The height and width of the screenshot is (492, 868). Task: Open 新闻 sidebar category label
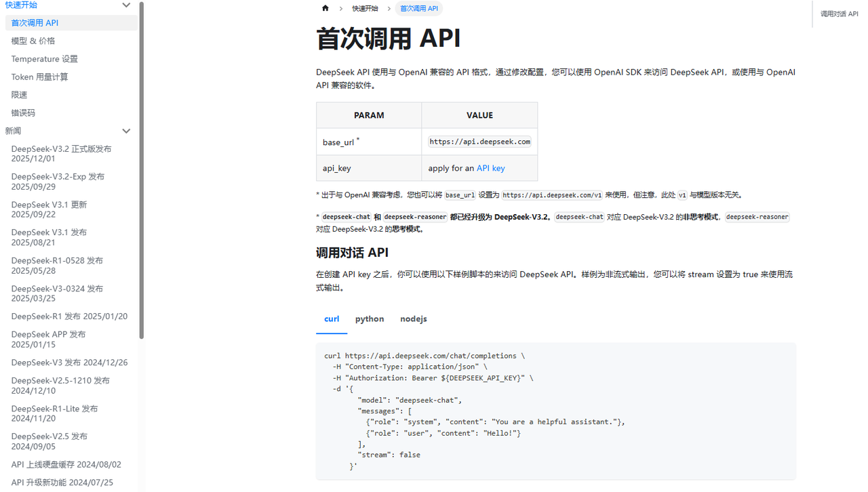(13, 131)
